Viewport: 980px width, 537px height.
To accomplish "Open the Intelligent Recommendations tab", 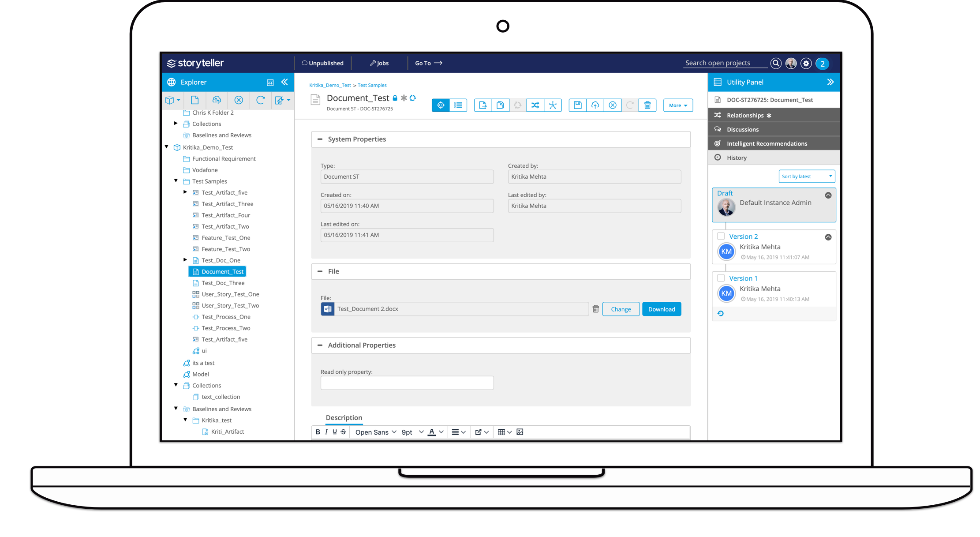I will tap(774, 143).
